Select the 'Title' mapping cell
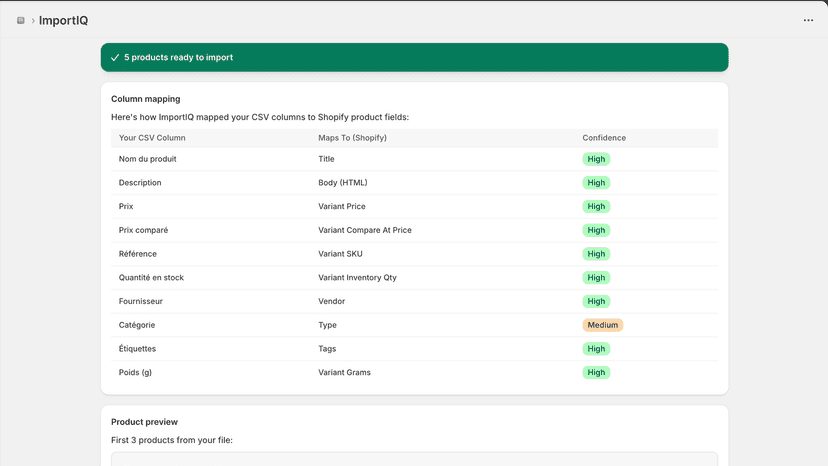Screen dimensions: 828x466 [326, 159]
